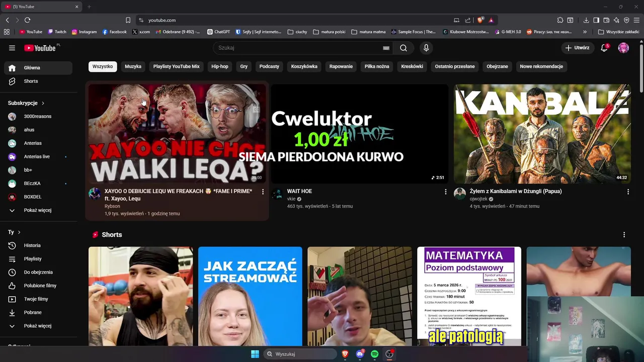Viewport: 644px width, 362px height.
Task: Expand the Ty section arrow
Action: (x=19, y=232)
